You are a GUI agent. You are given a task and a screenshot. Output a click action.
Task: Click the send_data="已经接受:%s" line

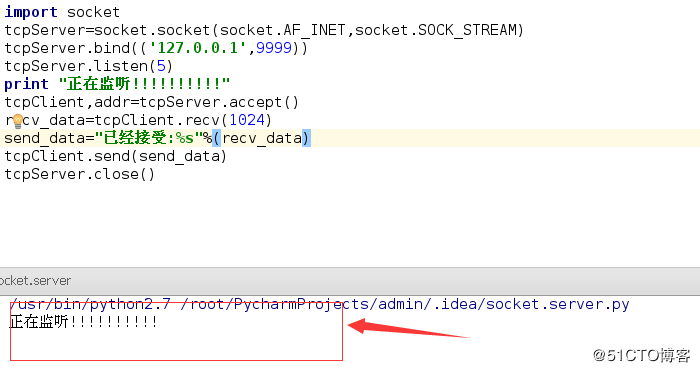[x=157, y=138]
